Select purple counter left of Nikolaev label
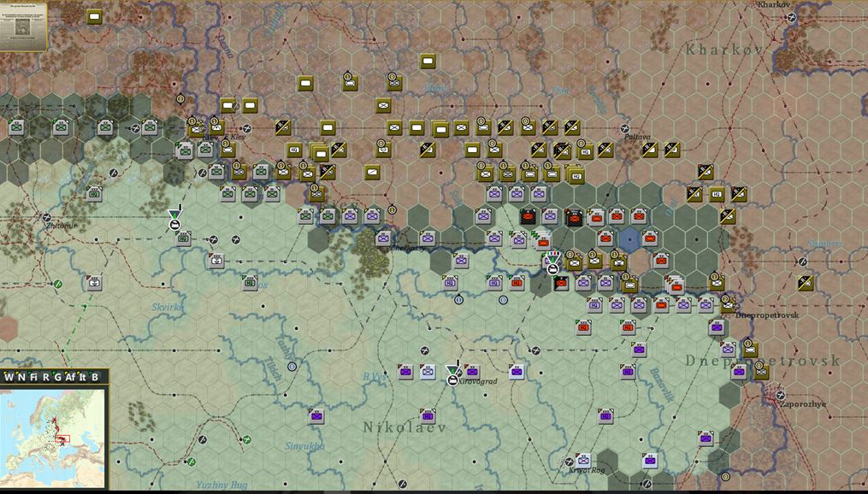The image size is (868, 494). point(316,416)
